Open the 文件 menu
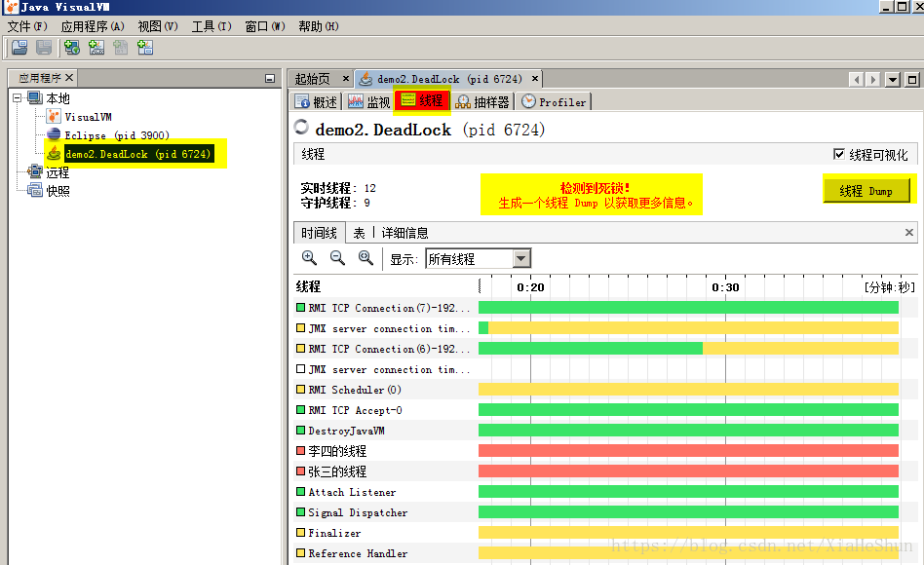The width and height of the screenshot is (924, 565). tap(27, 26)
